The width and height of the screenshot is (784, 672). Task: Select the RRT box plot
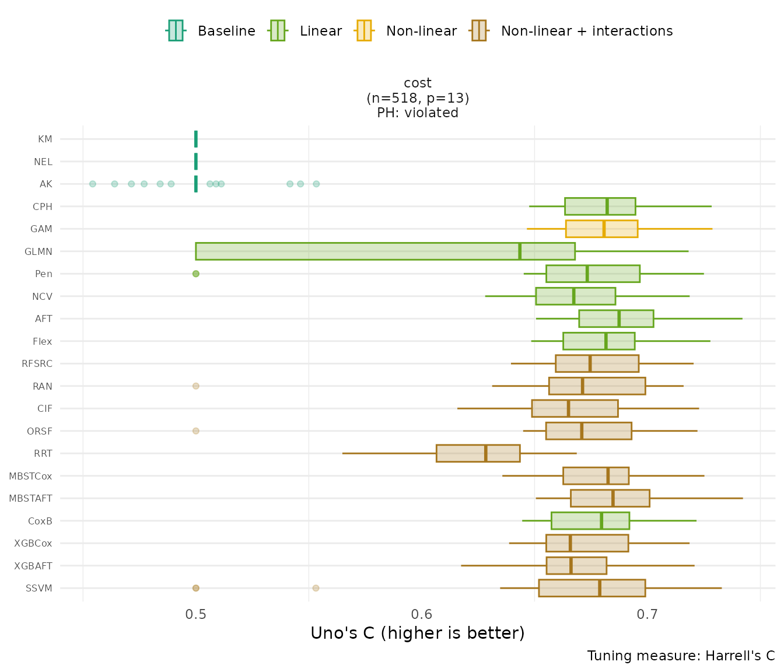(x=478, y=453)
